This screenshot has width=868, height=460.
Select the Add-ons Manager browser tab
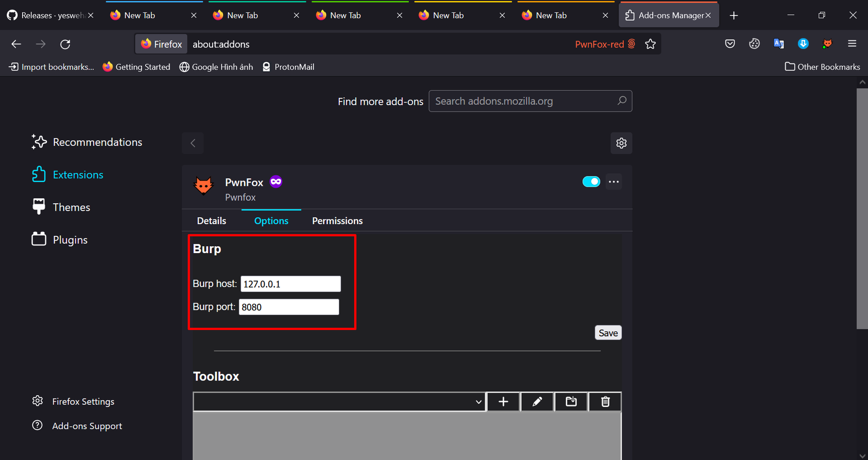click(669, 15)
